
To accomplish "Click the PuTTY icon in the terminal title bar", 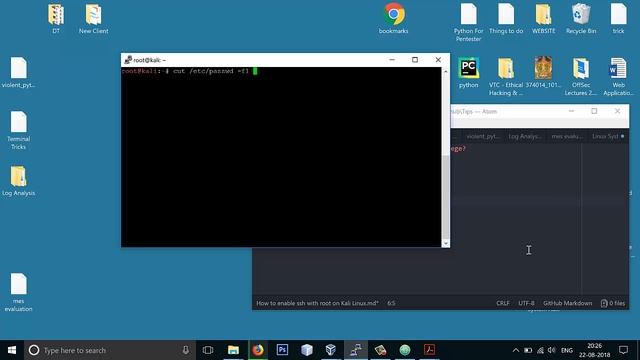I will (x=128, y=60).
